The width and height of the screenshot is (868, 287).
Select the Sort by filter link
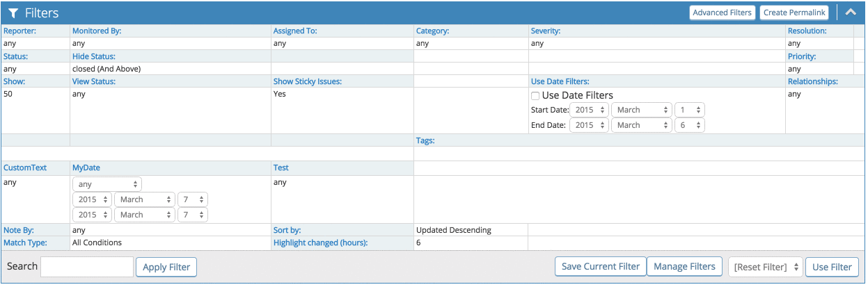pyautogui.click(x=287, y=230)
